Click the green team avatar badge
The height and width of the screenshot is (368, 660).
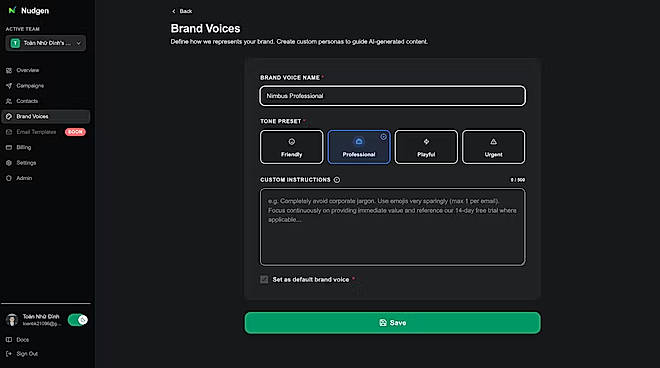16,43
